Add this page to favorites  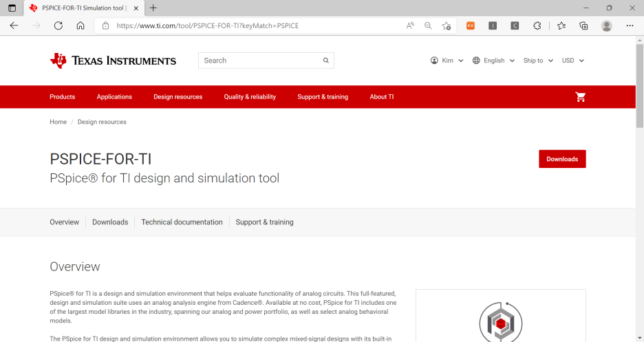coord(447,25)
